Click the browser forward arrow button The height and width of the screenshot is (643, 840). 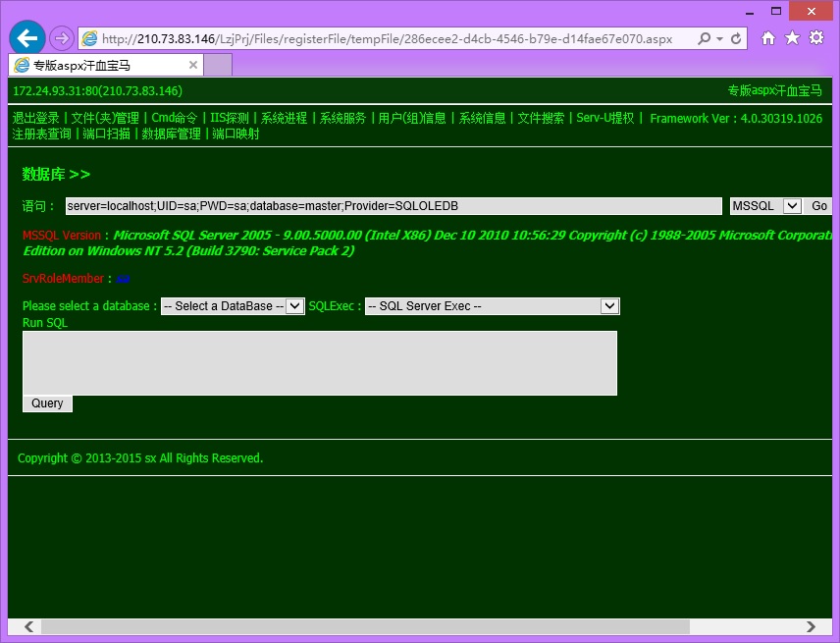pos(62,38)
